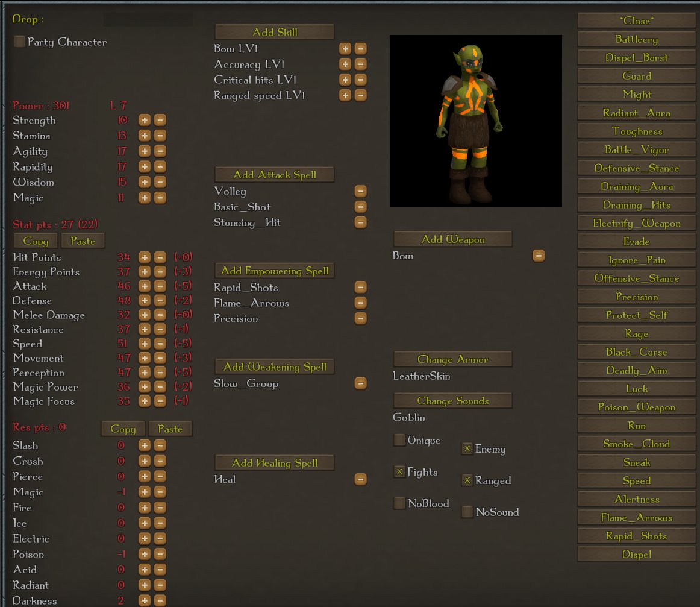Raise Critical hits LV1 plus icon

(x=345, y=80)
